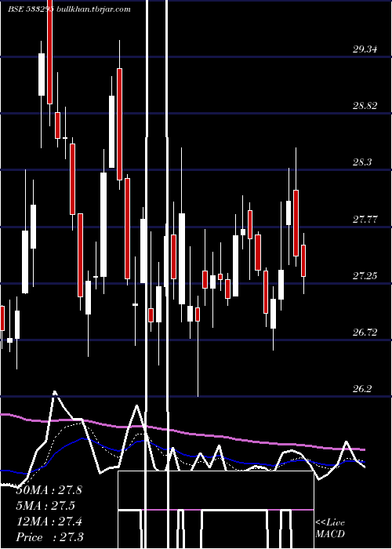Click the 12MA : 27.4 legend text
This screenshot has width=392, height=549.
pyautogui.click(x=49, y=522)
